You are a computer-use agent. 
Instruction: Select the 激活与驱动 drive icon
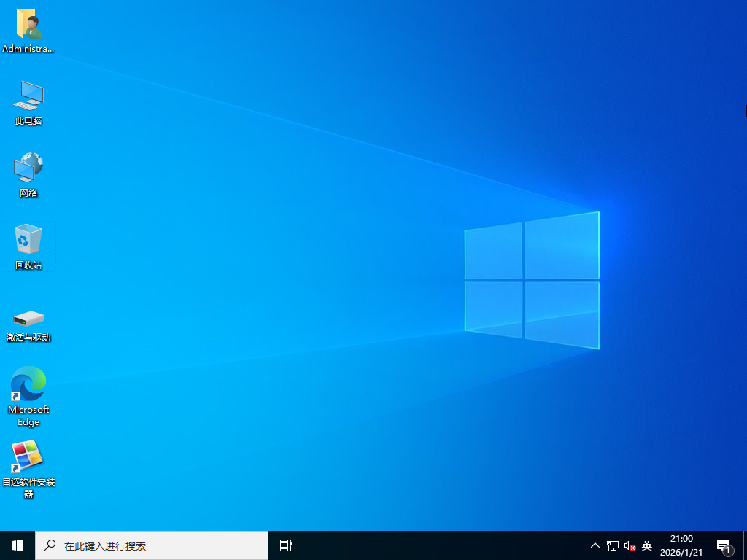point(28,318)
